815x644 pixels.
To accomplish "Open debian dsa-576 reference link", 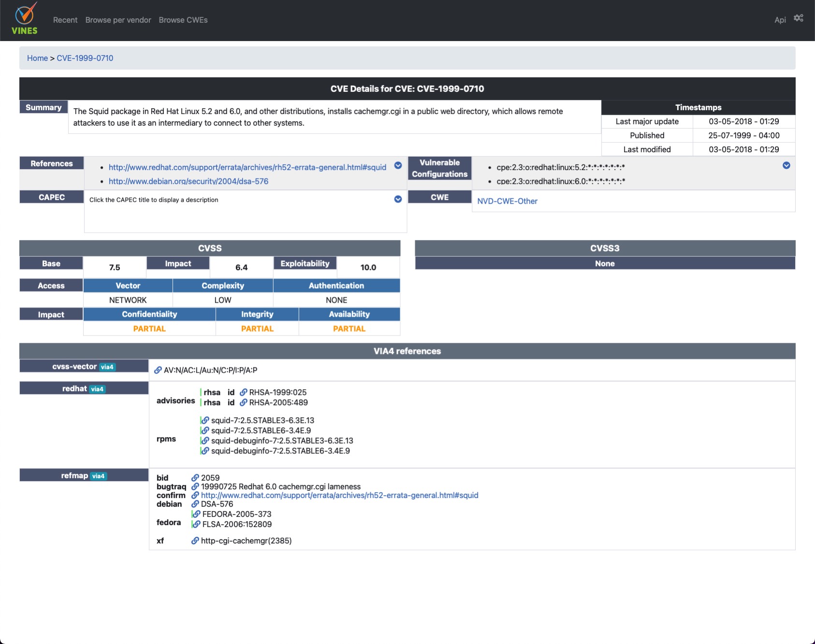I will click(189, 181).
